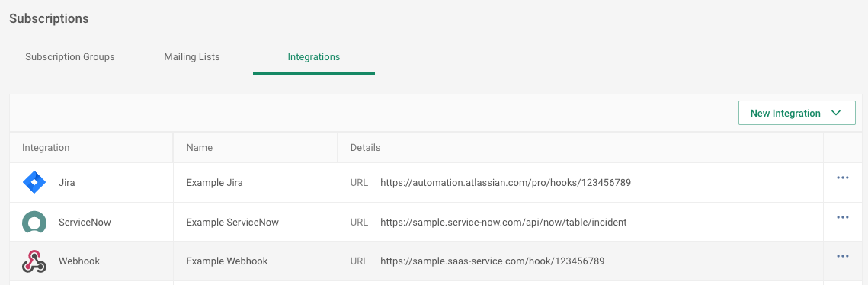Click the name Example Jira
868x285 pixels.
coord(214,183)
